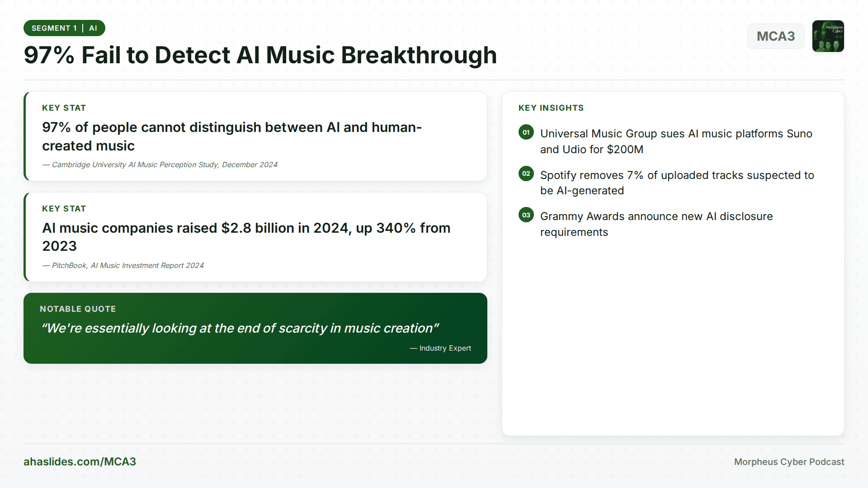Open the Key Insights section header
This screenshot has height=488, width=868.
[x=551, y=108]
